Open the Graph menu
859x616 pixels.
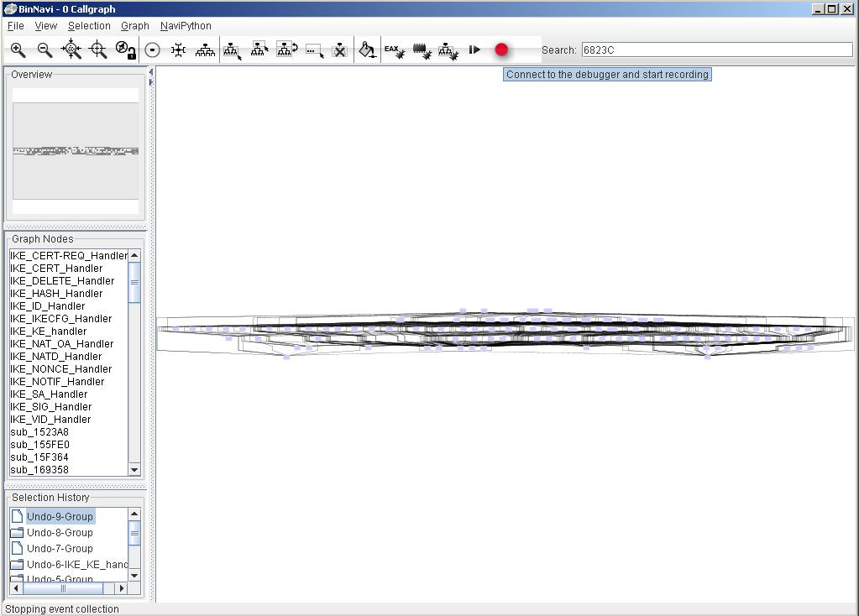[x=134, y=26]
